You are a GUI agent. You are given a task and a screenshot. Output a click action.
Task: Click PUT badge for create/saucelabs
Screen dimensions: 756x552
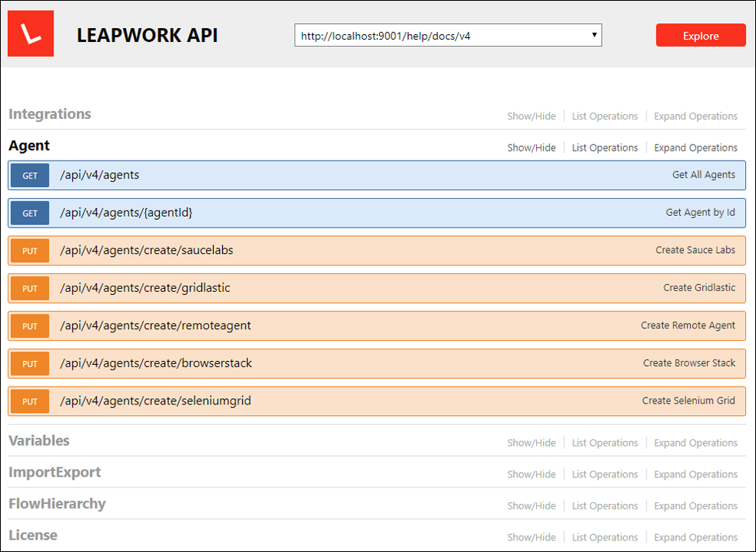tap(30, 251)
